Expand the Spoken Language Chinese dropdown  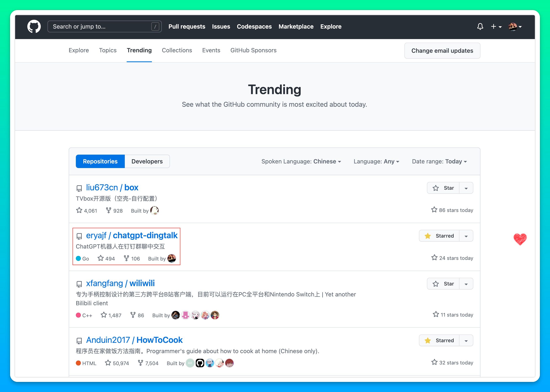click(x=301, y=162)
